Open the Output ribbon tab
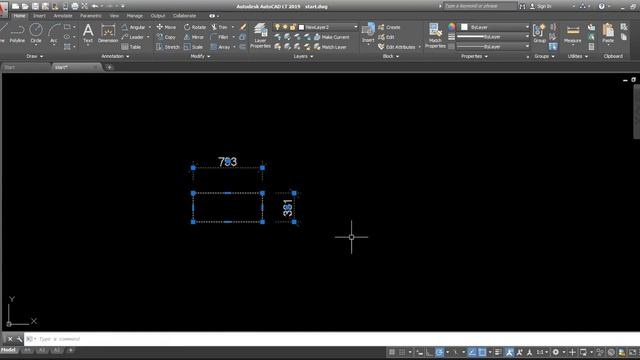This screenshot has height=360, width=640. [158, 16]
